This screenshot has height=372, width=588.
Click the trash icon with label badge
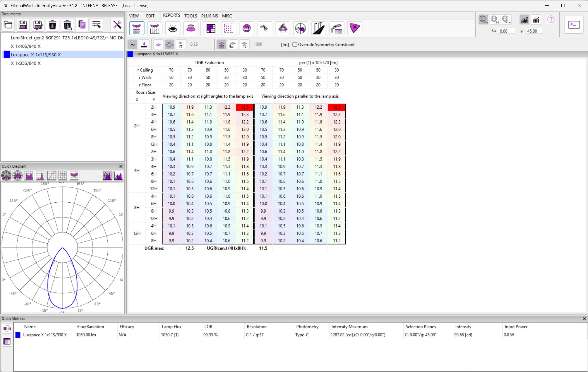point(67,25)
